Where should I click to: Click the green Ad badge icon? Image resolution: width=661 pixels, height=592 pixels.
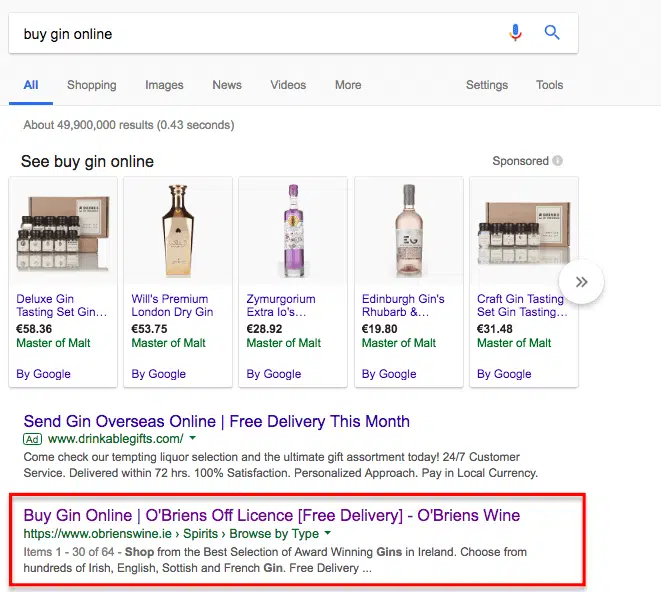click(x=33, y=439)
